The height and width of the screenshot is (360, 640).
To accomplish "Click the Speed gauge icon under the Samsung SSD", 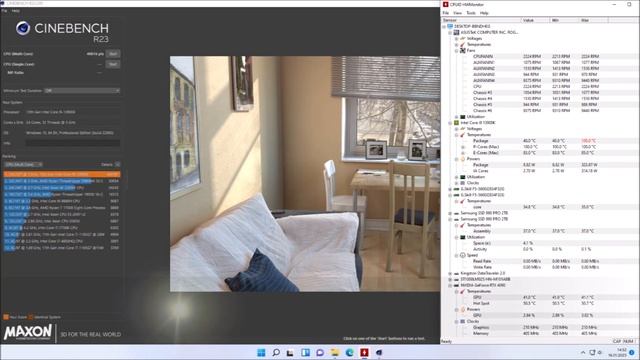I will 462,255.
